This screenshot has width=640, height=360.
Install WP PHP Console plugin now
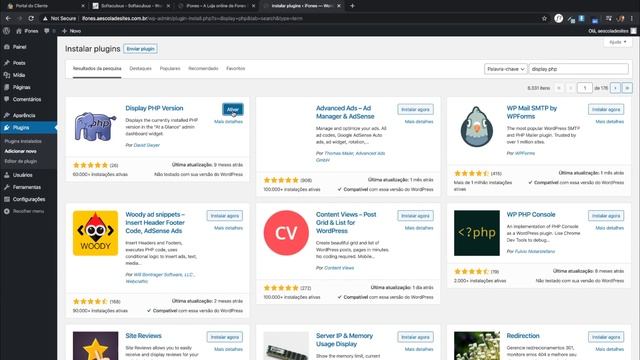coord(606,216)
